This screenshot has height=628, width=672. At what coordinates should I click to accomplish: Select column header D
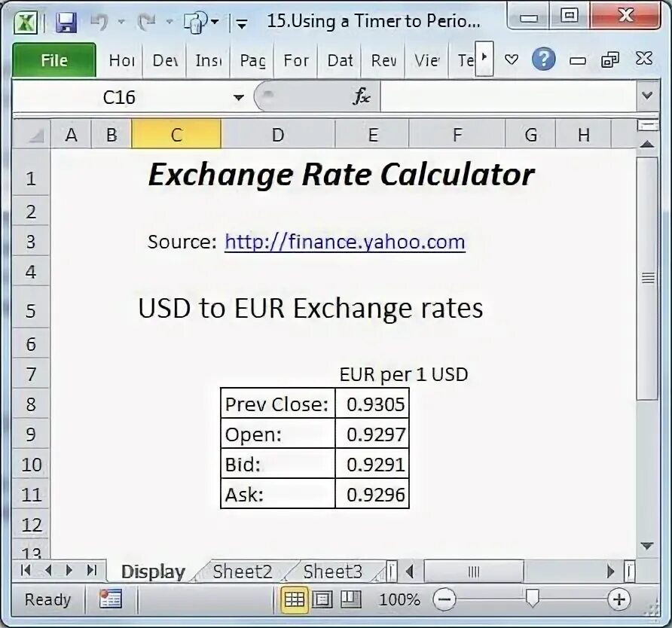pyautogui.click(x=277, y=134)
